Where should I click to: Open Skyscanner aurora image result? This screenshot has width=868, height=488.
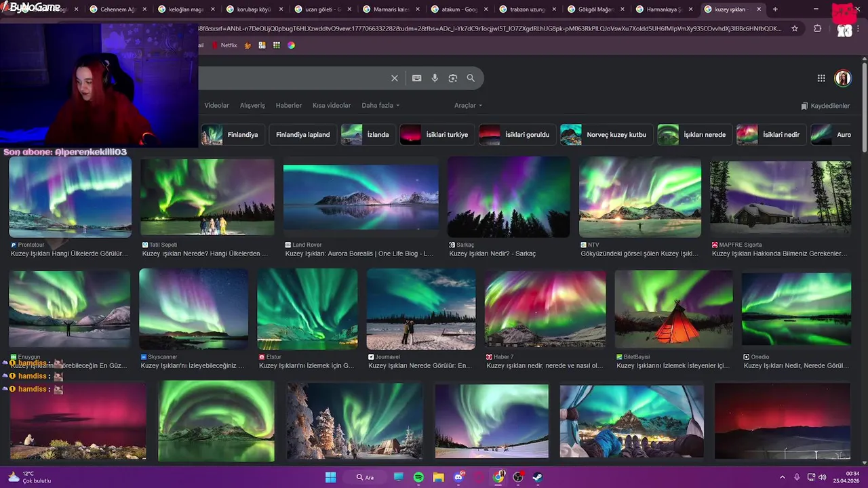tap(194, 309)
